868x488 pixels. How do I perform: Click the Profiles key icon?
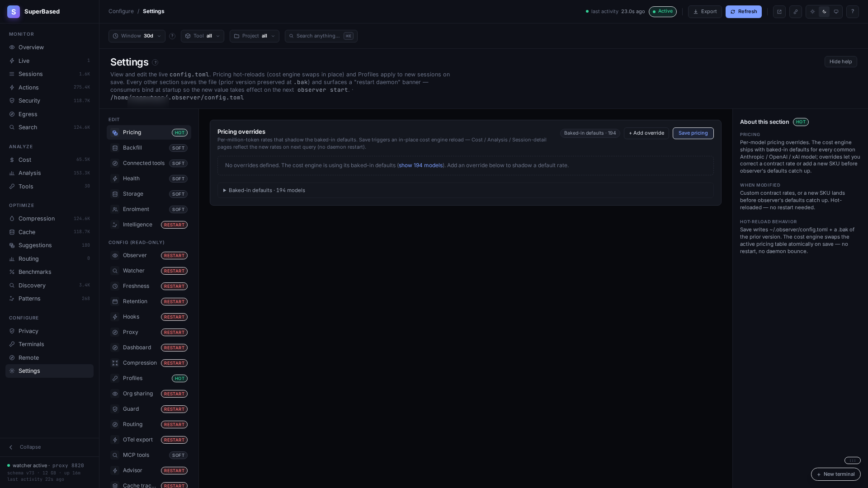(115, 379)
